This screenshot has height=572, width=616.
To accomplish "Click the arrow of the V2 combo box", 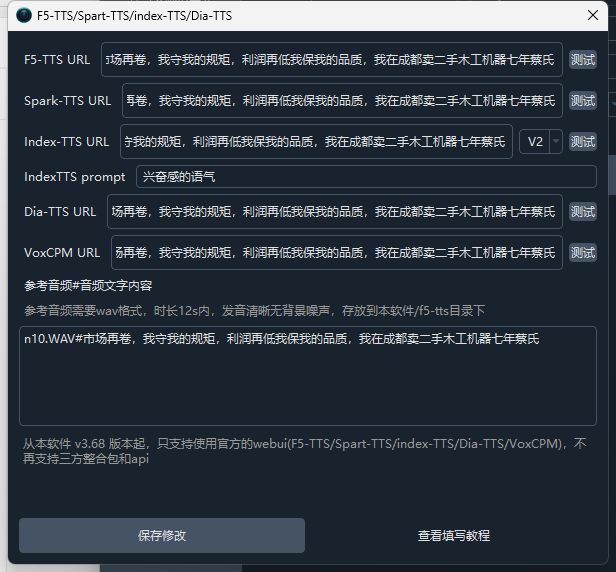I will [555, 142].
